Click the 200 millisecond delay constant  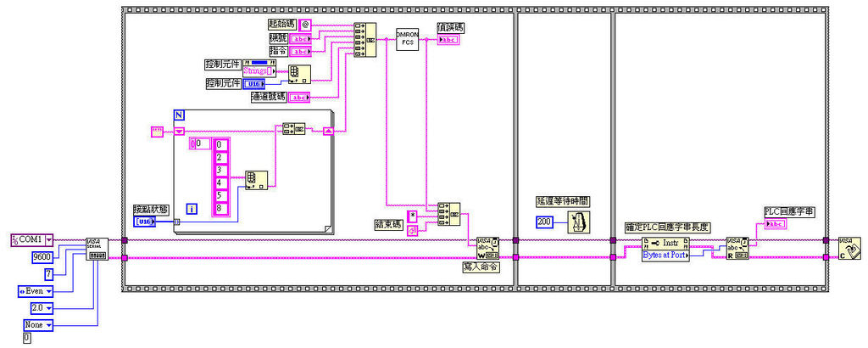(546, 222)
